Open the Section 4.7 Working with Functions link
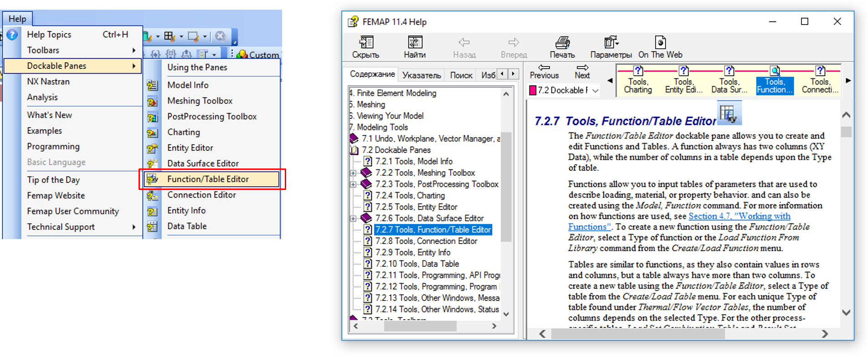This screenshot has height=357, width=868. click(x=679, y=221)
